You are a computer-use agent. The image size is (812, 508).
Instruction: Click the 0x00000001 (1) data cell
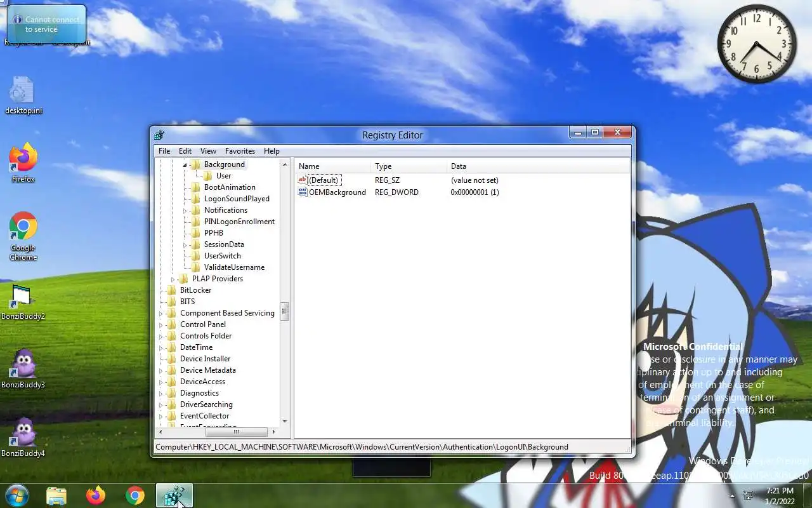[x=475, y=192]
